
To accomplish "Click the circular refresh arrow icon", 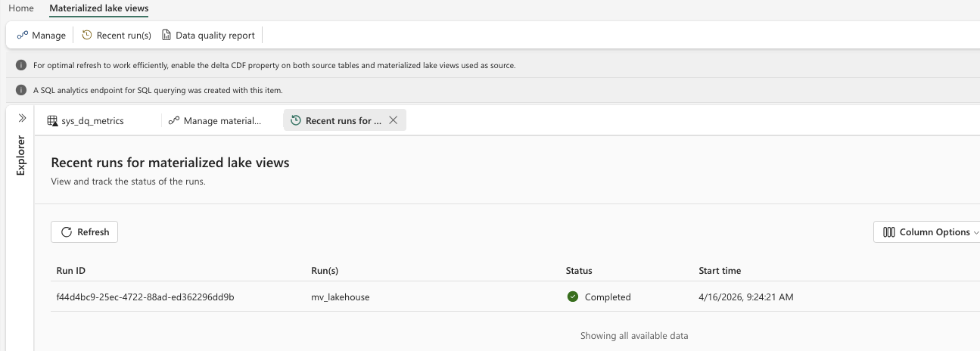I will [x=67, y=232].
